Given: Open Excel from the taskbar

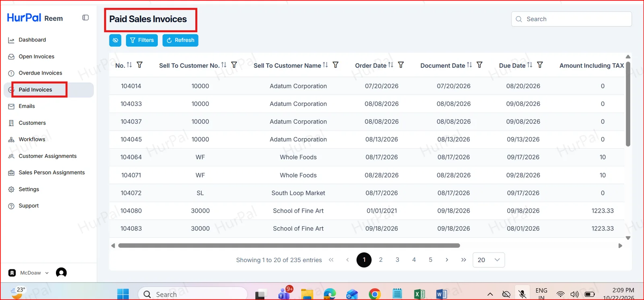Looking at the screenshot, I should click(419, 294).
